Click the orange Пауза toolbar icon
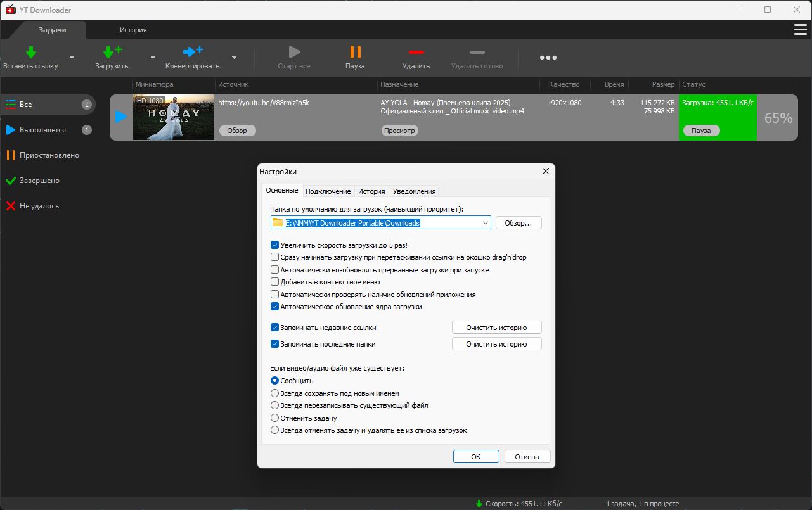 coord(355,52)
